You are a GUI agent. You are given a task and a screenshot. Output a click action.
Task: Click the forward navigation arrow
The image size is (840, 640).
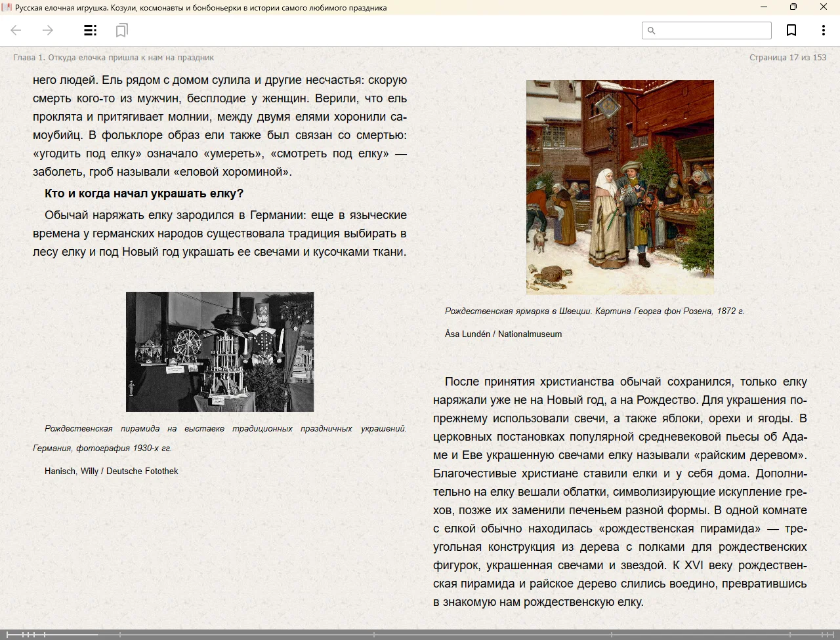click(x=48, y=30)
